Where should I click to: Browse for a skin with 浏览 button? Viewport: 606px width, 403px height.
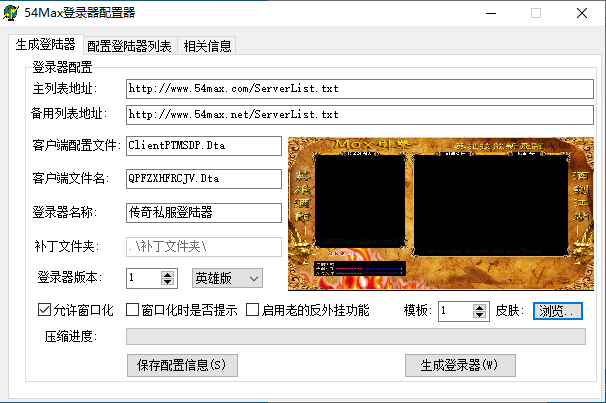pyautogui.click(x=557, y=310)
